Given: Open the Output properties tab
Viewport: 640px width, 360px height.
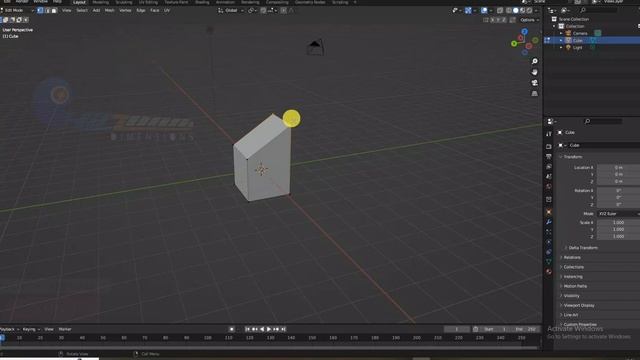Looking at the screenshot, I should click(549, 156).
